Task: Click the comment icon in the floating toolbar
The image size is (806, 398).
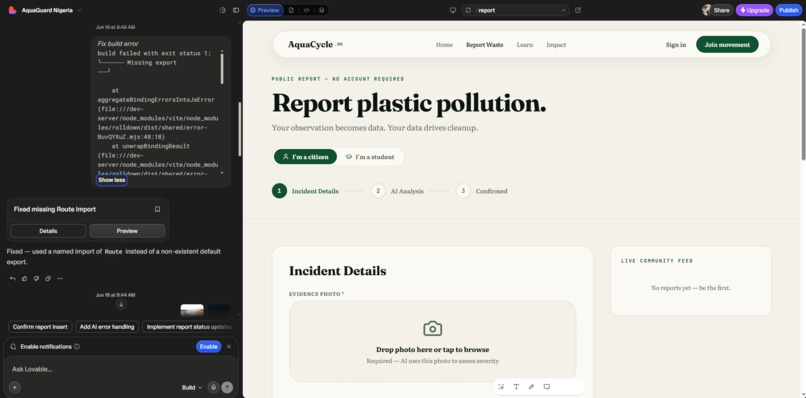Action: [x=546, y=387]
